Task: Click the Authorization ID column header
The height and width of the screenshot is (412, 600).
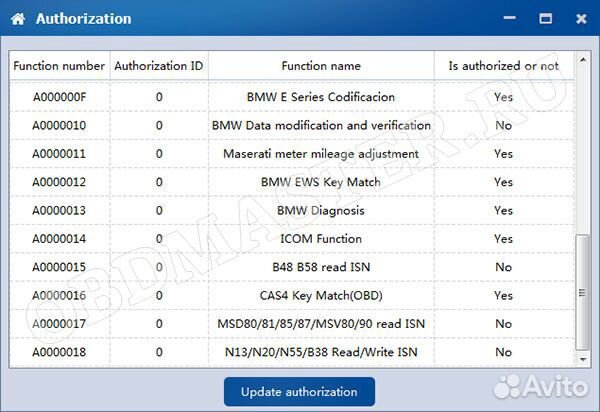Action: click(x=159, y=66)
